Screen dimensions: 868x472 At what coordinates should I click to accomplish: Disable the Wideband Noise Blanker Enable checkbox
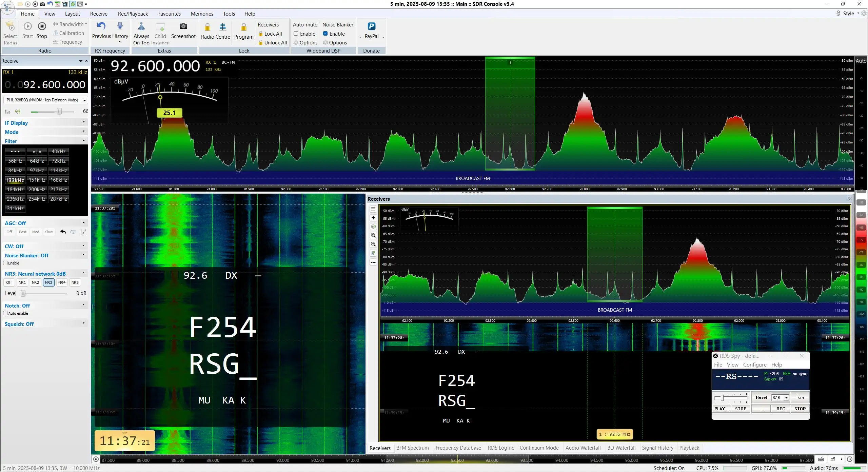click(x=325, y=34)
